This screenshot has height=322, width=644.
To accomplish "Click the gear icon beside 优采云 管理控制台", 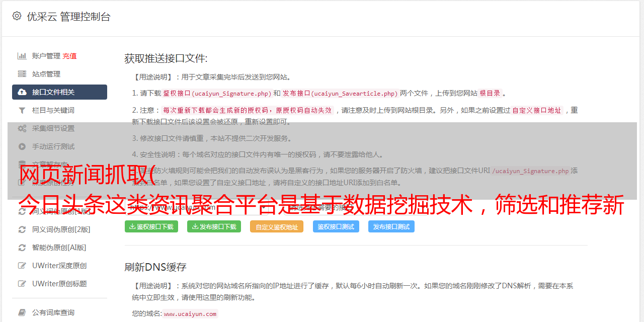I will [x=17, y=16].
